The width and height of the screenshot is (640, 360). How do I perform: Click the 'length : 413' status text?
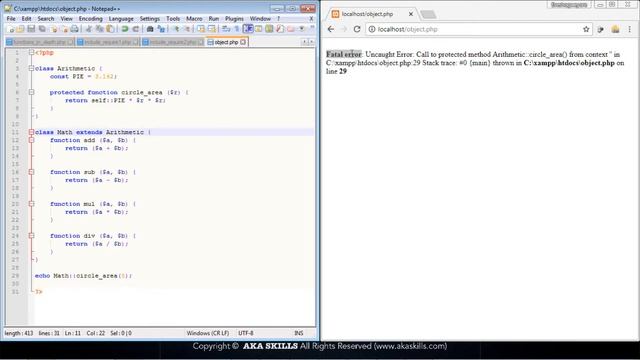click(19, 333)
